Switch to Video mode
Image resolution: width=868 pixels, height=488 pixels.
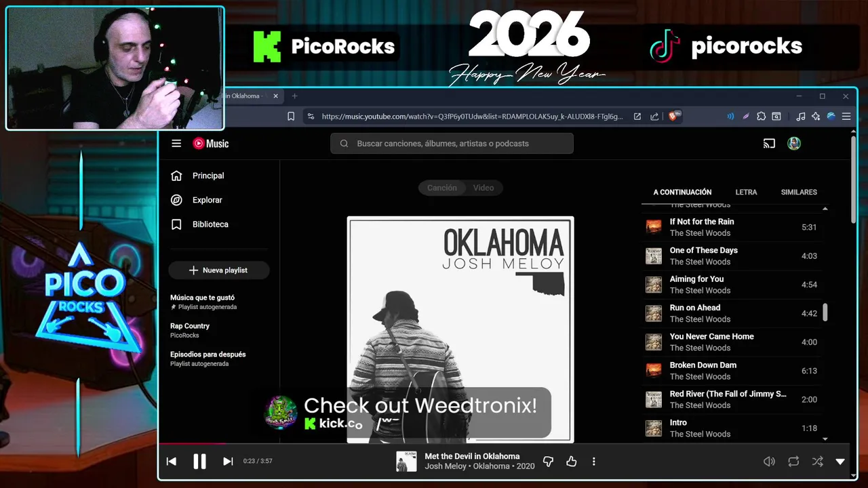[484, 188]
